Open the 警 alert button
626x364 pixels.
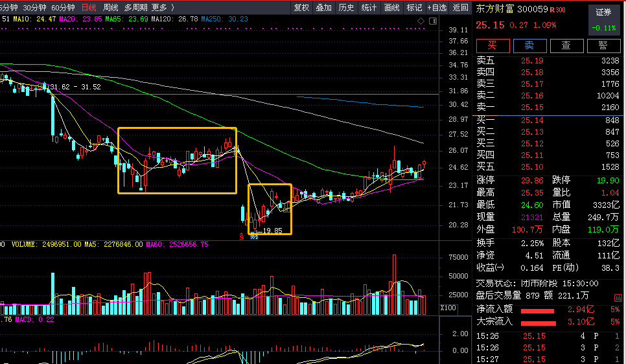pos(603,45)
